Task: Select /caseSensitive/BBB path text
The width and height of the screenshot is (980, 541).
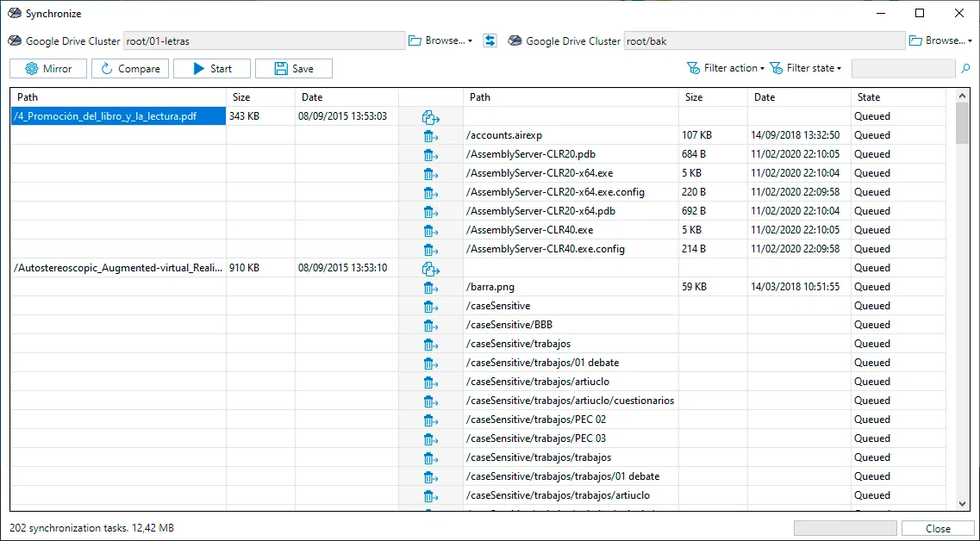Action: pos(509,325)
